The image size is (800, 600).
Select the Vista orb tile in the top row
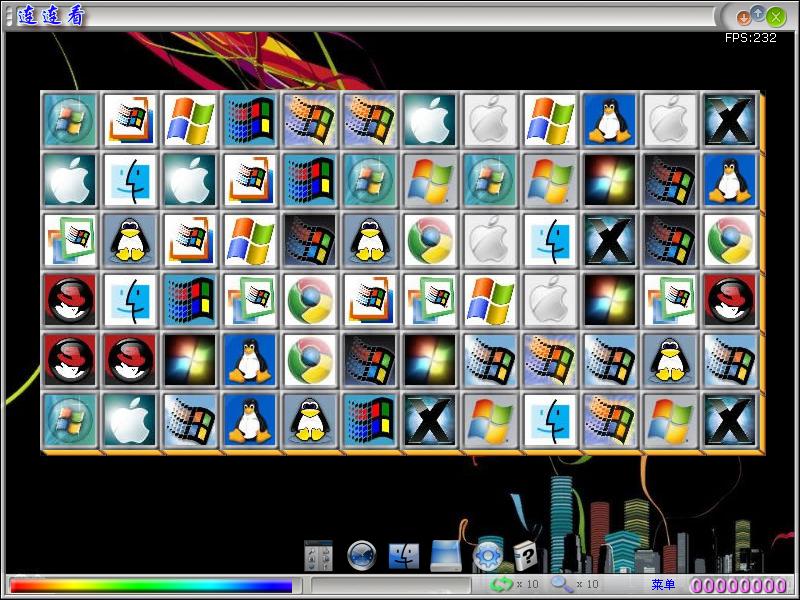[70, 120]
